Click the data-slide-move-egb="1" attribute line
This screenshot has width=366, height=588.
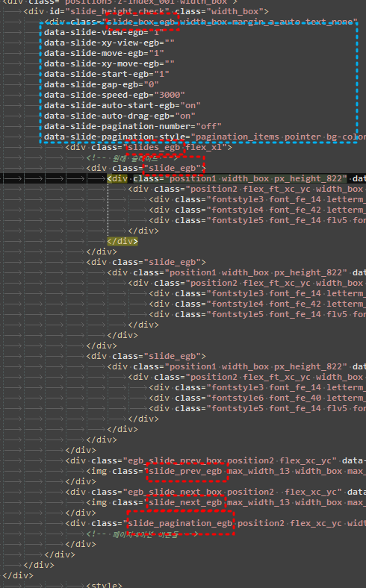(105, 53)
